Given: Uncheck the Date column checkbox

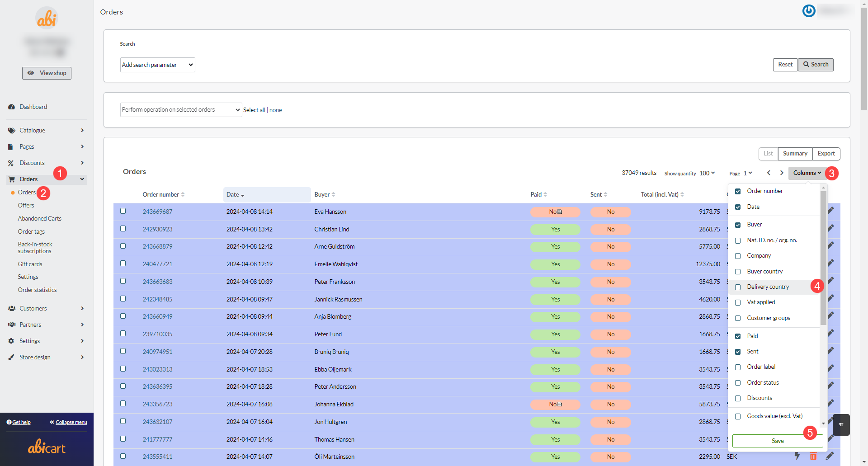Looking at the screenshot, I should click(738, 207).
